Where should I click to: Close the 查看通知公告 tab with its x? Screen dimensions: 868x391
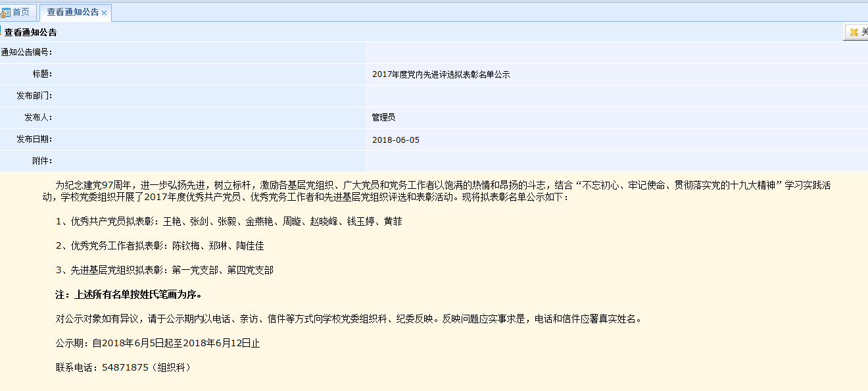click(x=105, y=13)
